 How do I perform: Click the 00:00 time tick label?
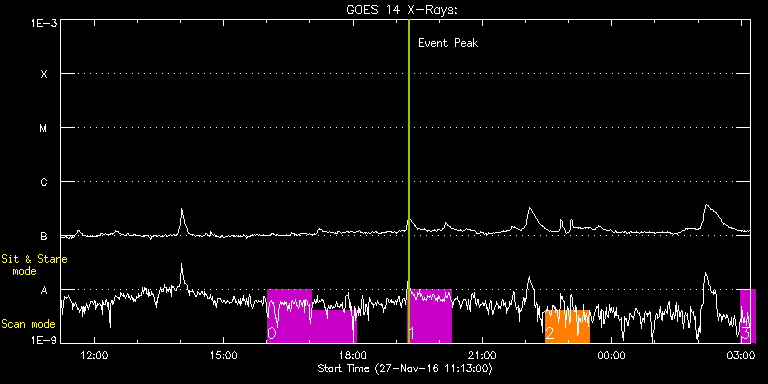pos(612,355)
